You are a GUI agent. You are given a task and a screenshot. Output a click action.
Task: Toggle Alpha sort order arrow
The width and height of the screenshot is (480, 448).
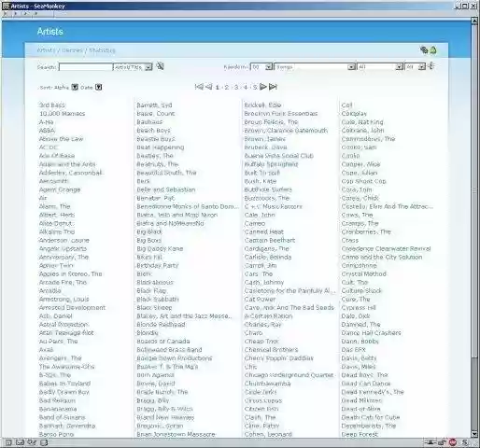click(x=75, y=88)
